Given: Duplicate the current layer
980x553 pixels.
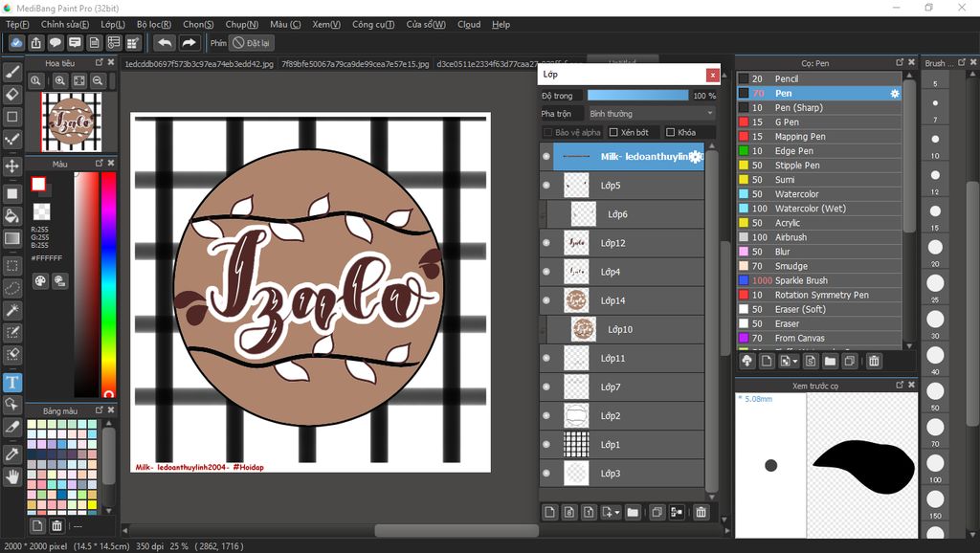Looking at the screenshot, I should point(657,512).
